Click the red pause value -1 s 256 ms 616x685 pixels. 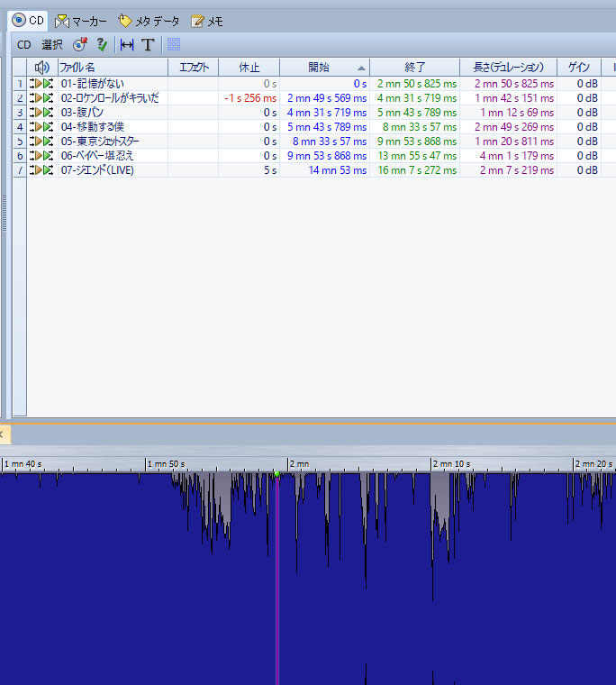250,98
